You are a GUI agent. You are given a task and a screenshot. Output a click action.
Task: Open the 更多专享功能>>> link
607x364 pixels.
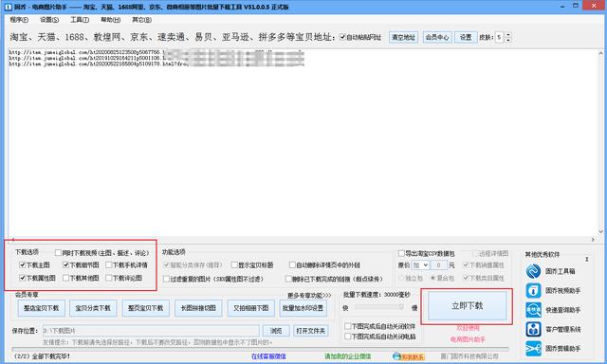coord(309,296)
